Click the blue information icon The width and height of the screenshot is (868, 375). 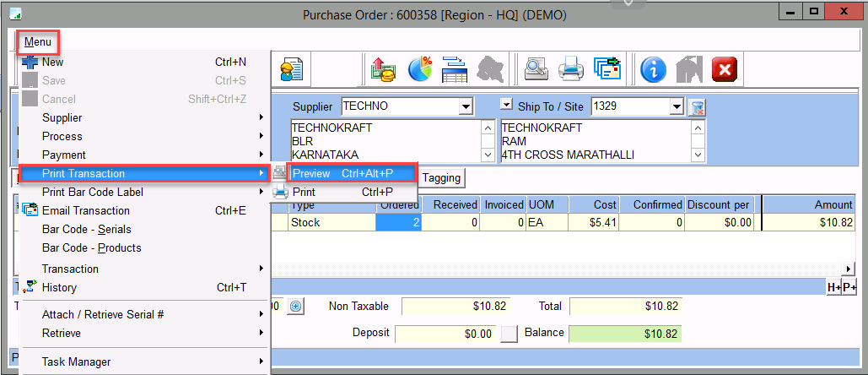(x=653, y=69)
